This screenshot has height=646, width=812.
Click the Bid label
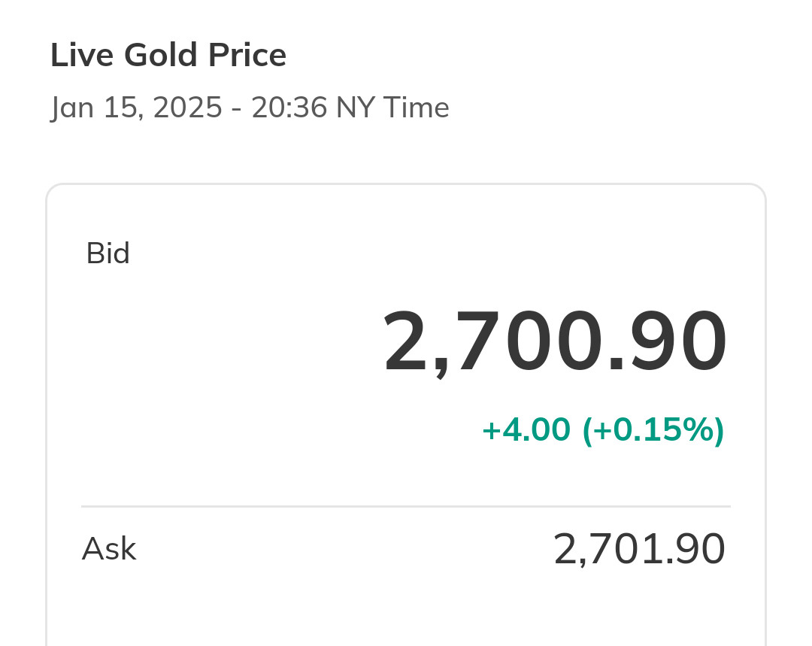click(108, 253)
